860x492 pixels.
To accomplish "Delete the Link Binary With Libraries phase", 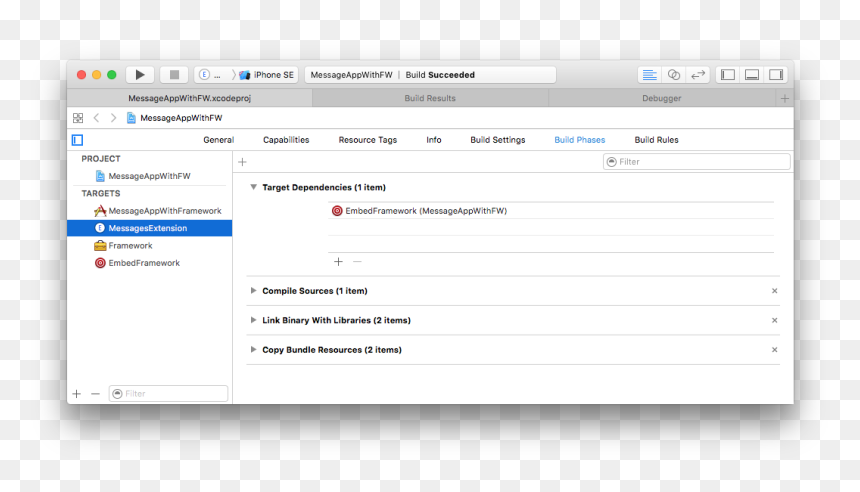I will click(774, 320).
